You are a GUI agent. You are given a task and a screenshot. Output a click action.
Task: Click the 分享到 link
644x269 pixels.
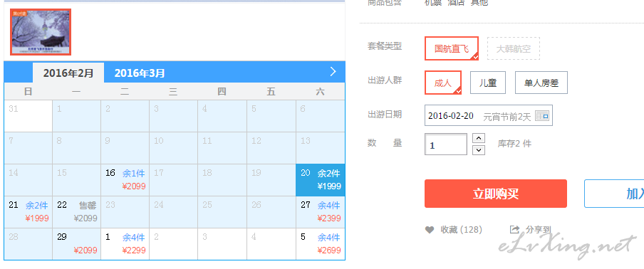[x=539, y=230]
